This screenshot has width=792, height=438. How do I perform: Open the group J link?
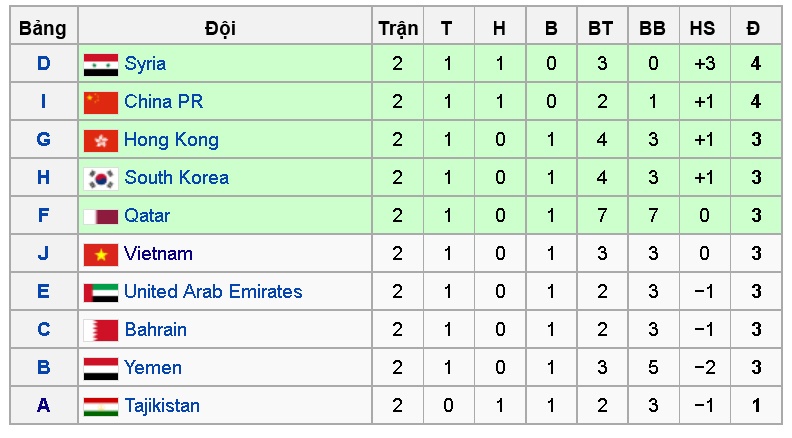coord(44,254)
